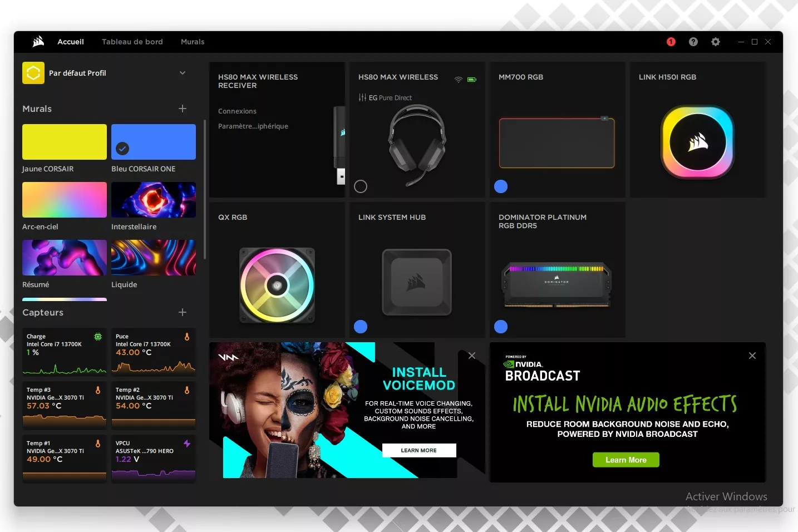Click the CPU chip icon on the Charge sensor
The width and height of the screenshot is (798, 532).
[x=98, y=337]
